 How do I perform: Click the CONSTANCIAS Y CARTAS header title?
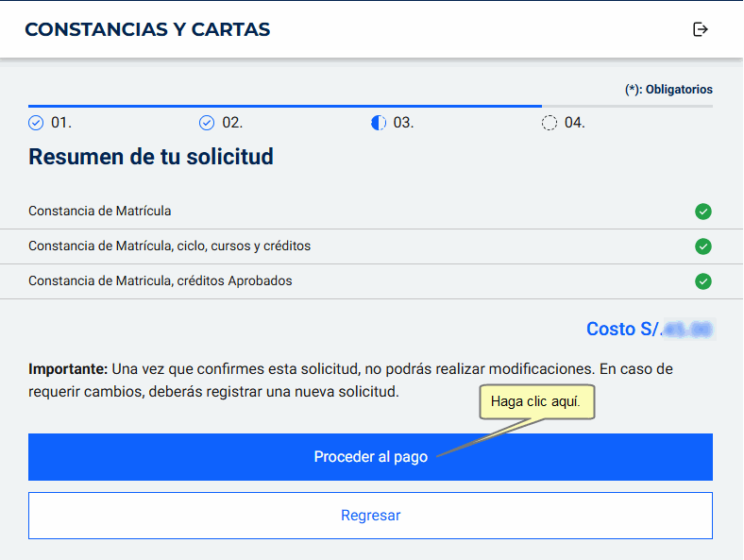click(147, 29)
